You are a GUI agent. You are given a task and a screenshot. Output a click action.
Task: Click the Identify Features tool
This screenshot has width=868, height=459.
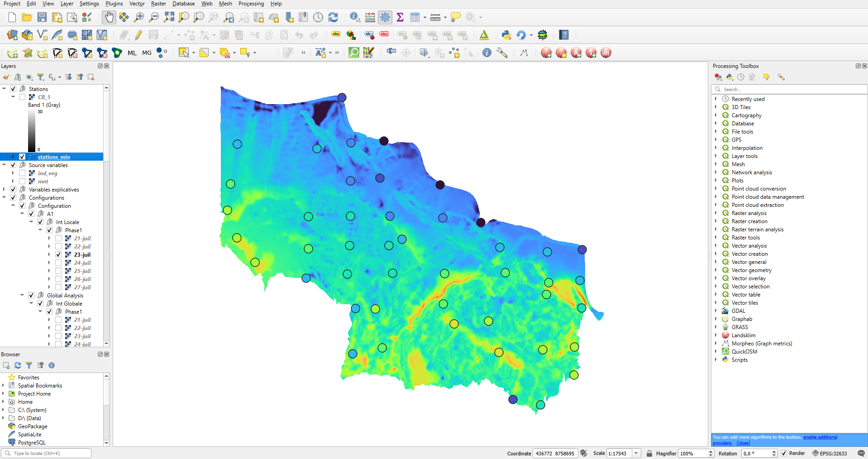pos(355,18)
